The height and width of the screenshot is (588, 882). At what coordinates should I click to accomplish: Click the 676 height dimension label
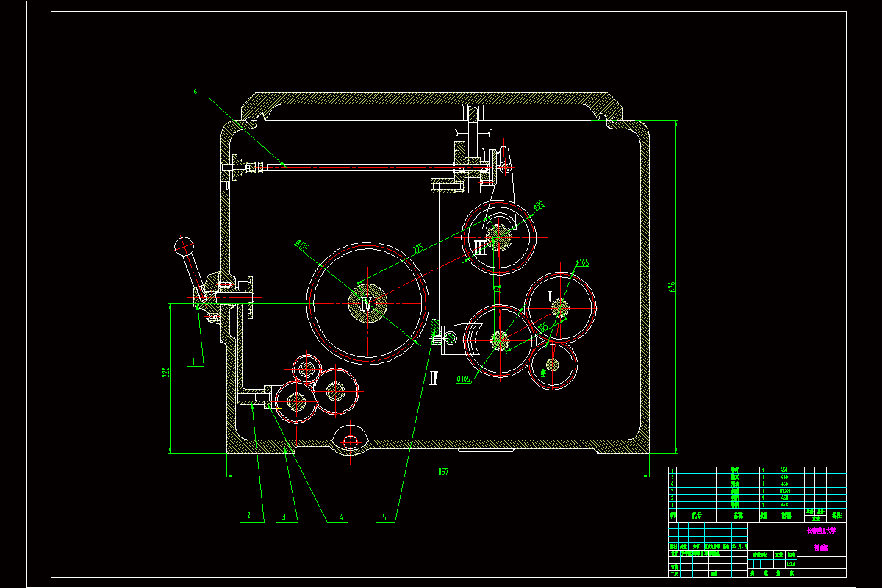(671, 287)
